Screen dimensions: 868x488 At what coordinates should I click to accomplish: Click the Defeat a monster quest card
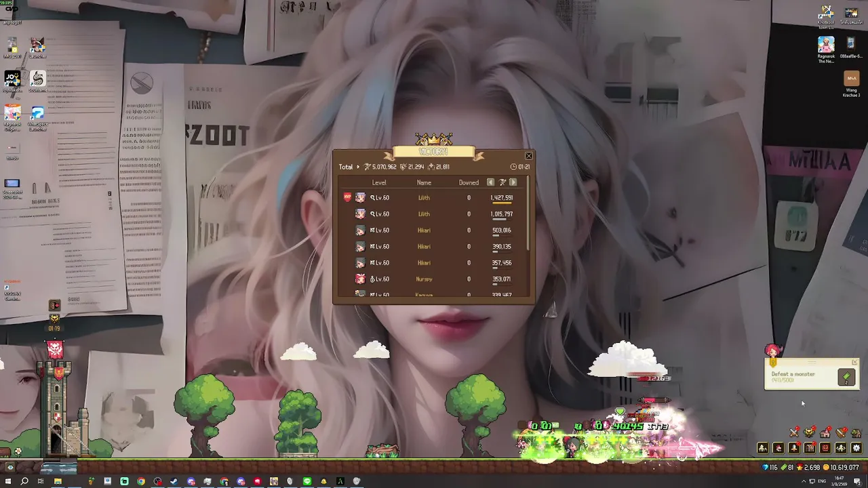[x=811, y=374]
